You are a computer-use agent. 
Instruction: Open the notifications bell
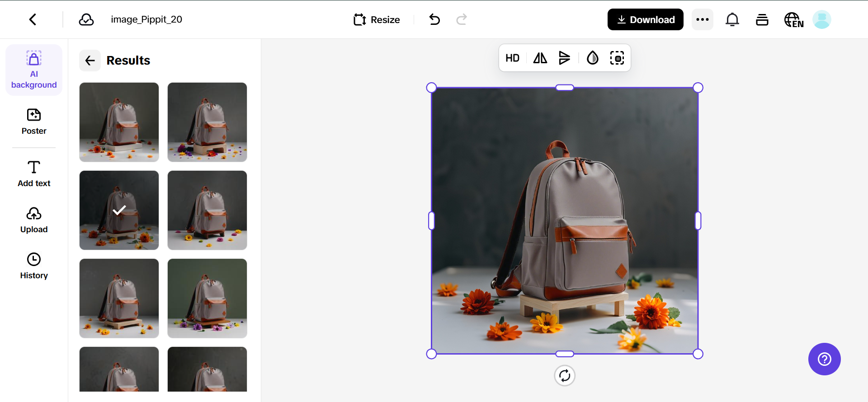click(732, 19)
